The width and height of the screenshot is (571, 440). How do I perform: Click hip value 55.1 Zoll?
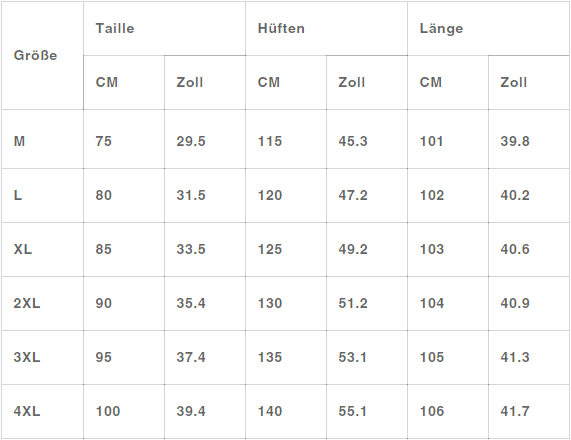pos(353,411)
